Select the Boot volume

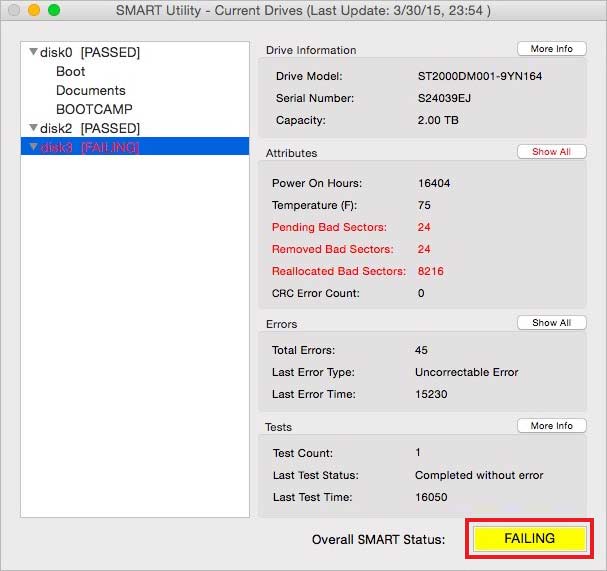71,71
